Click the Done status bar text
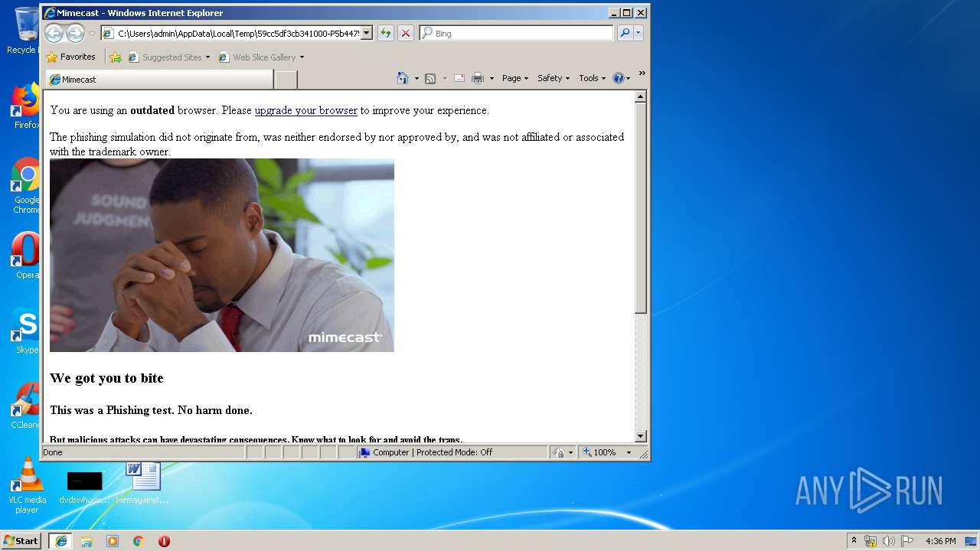 (x=53, y=452)
